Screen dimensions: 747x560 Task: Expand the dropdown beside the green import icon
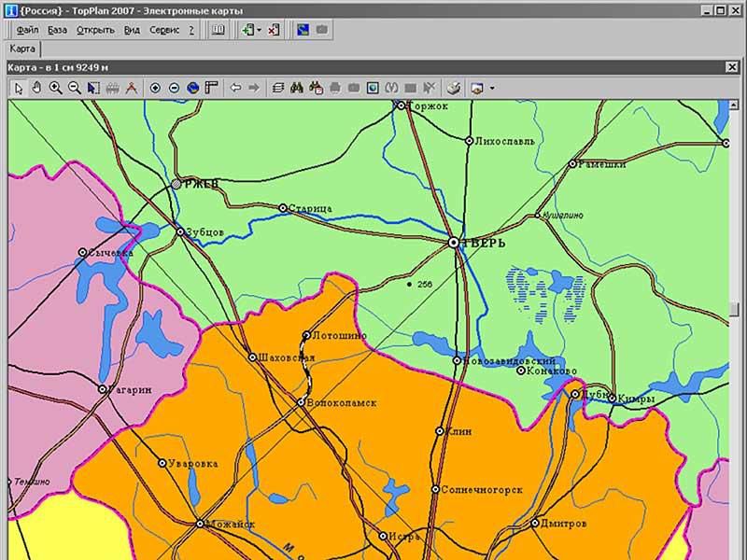(260, 30)
